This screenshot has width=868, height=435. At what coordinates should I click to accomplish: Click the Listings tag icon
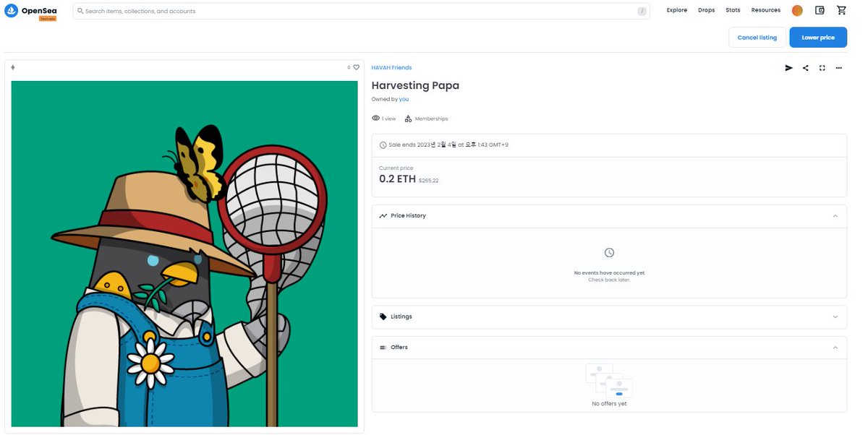tap(383, 316)
